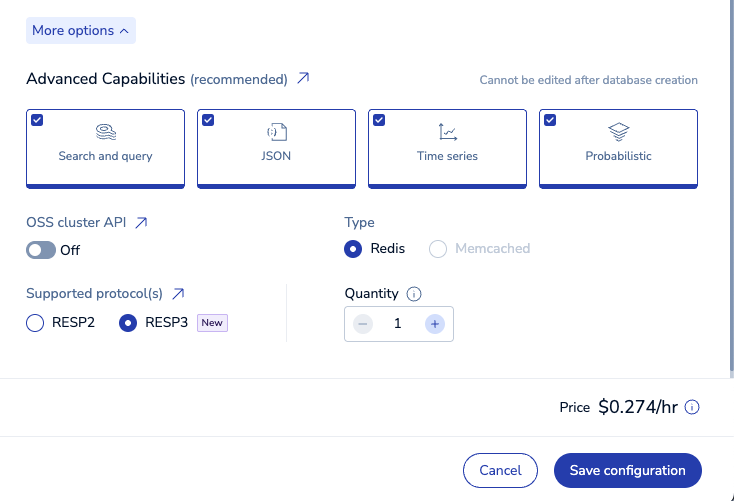
Task: Uncheck the Search and query checkbox
Action: (x=37, y=120)
